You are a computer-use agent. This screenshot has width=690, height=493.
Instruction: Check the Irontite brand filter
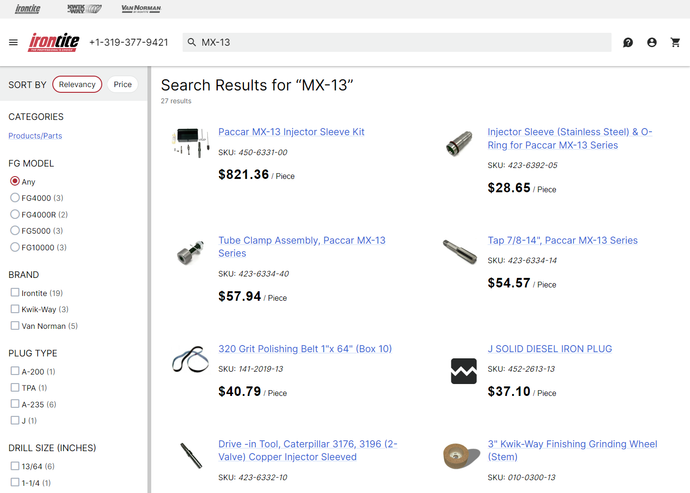(x=15, y=292)
